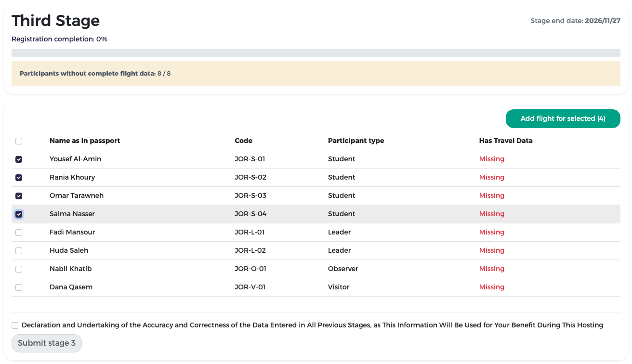
Task: Toggle the select-all checkbox in table header
Action: [x=19, y=141]
